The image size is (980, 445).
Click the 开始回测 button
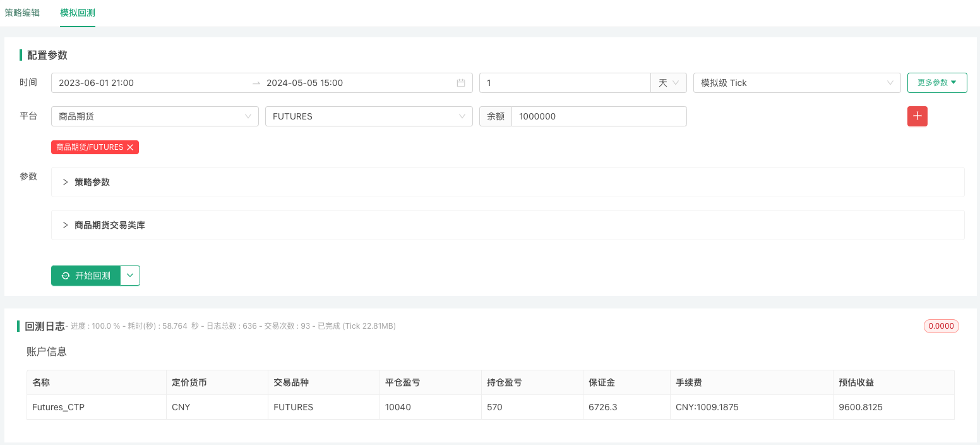pos(86,276)
